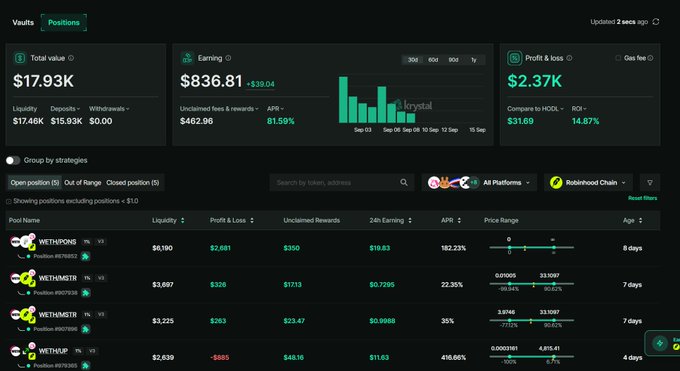Open the Robinhood Chain dropdown
Image resolution: width=680 pixels, height=371 pixels.
click(x=588, y=183)
